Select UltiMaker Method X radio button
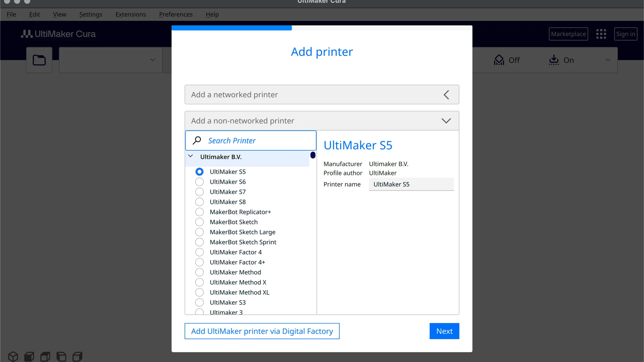644x362 pixels. [199, 282]
